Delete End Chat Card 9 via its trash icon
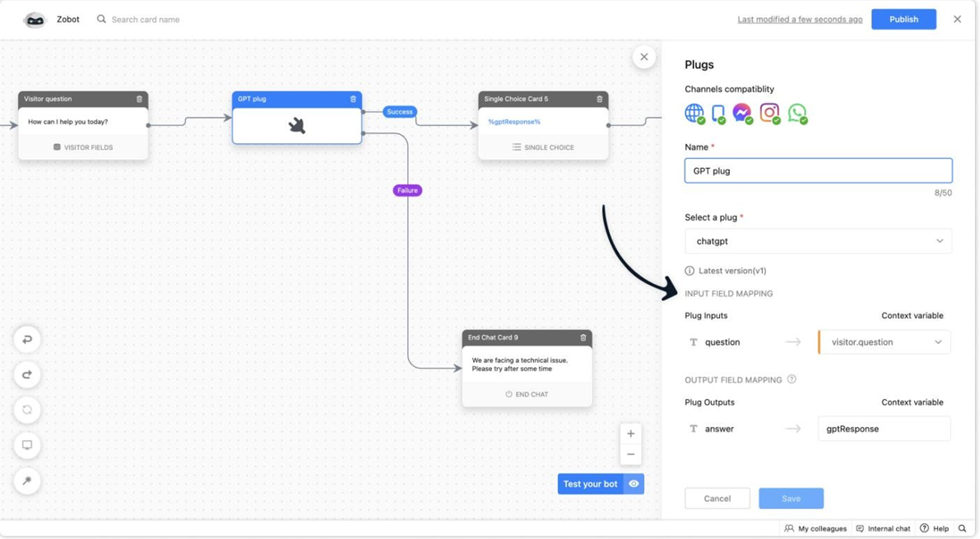 (x=583, y=337)
